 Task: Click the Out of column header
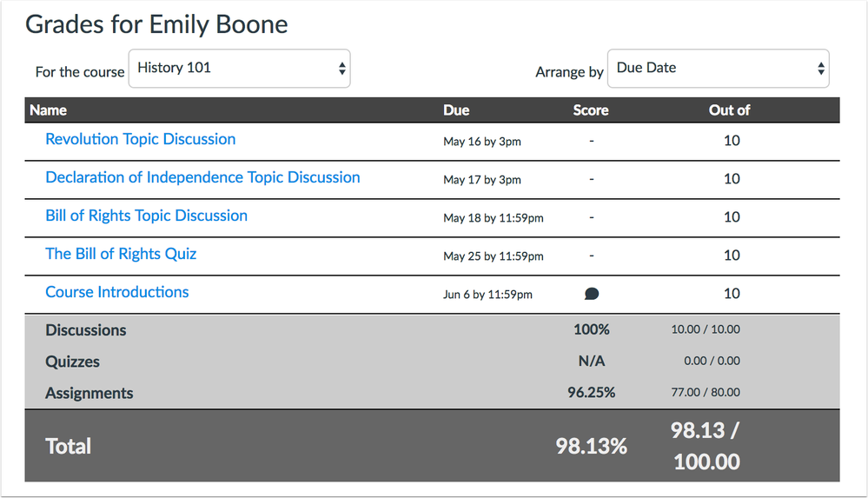pyautogui.click(x=729, y=110)
